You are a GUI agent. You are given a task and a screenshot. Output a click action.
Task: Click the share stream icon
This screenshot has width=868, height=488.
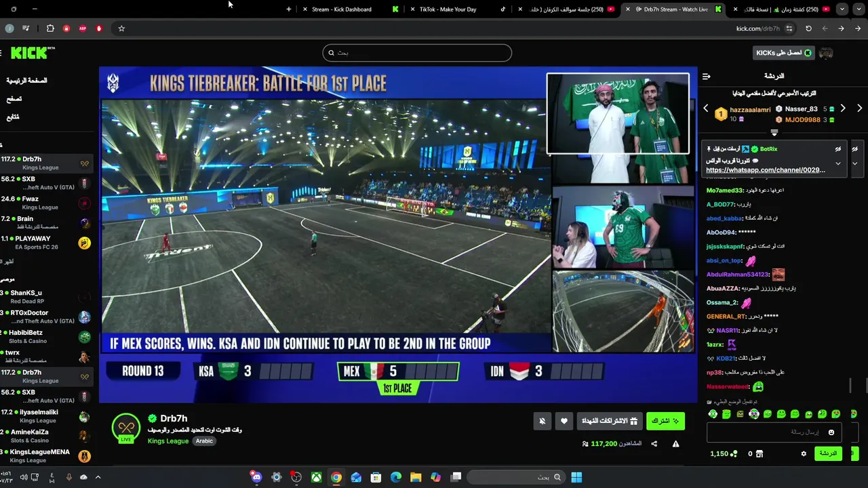point(654,444)
